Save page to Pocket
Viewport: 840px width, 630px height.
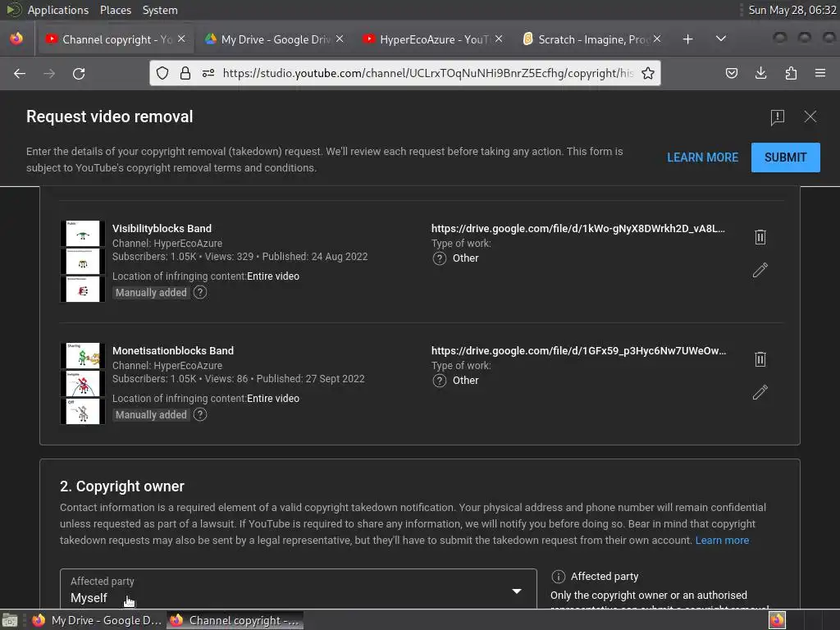[731, 73]
